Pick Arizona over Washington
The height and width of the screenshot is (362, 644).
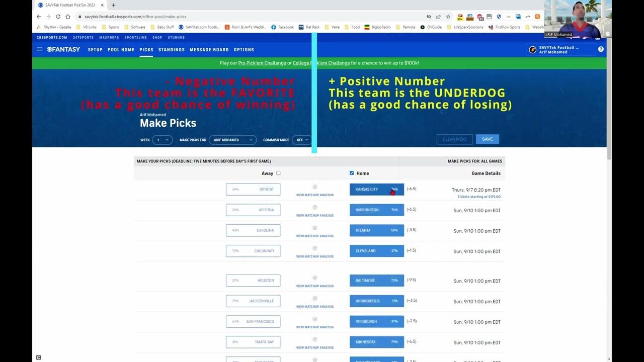click(x=253, y=210)
